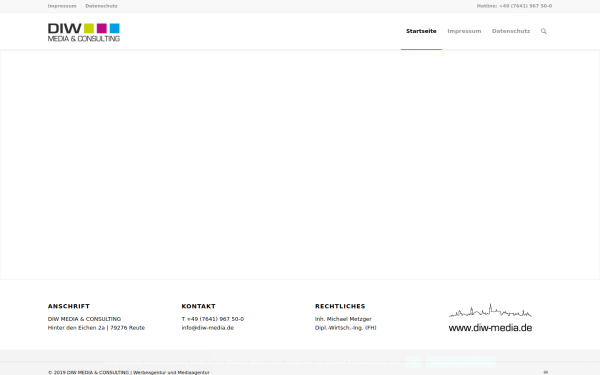Open the search magnifier icon in navigation
Screen dimensions: 600x375
point(543,31)
